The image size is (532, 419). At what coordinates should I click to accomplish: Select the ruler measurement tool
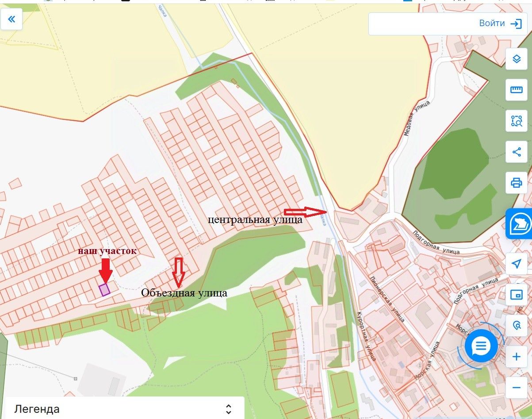(x=517, y=90)
